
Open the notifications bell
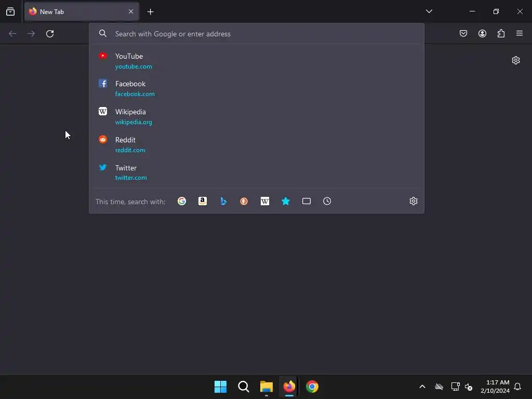tap(517, 387)
